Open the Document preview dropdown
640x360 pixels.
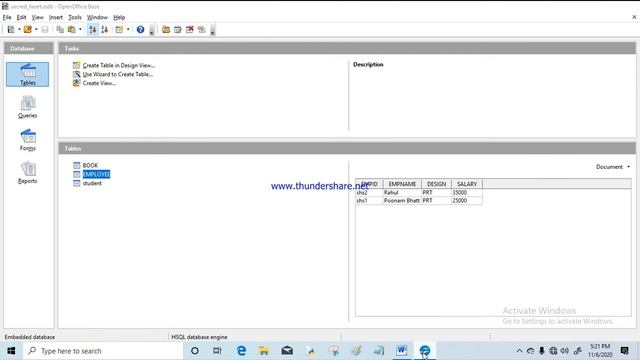click(613, 167)
